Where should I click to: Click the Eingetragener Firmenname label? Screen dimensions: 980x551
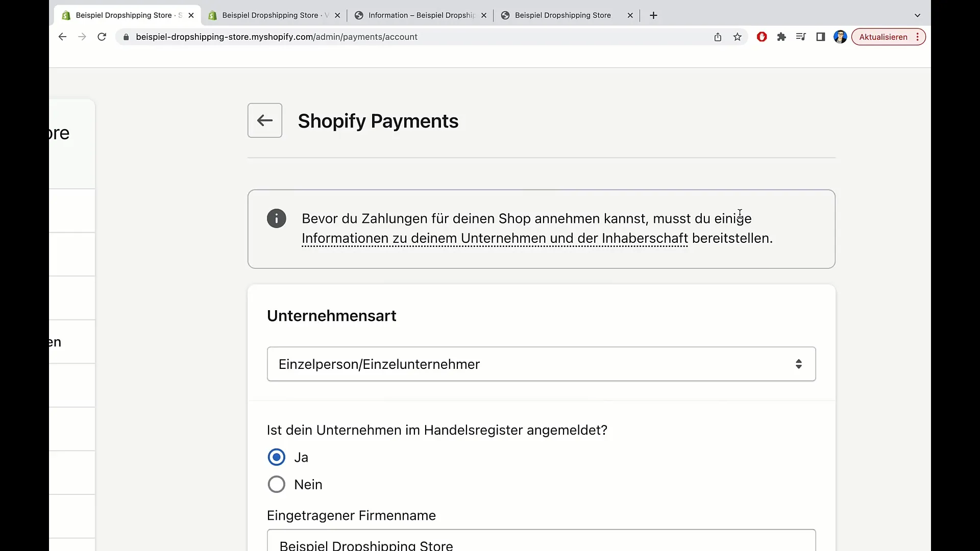click(x=351, y=515)
